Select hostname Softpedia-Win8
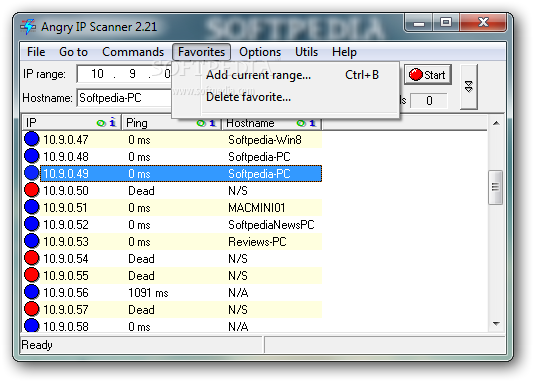Image resolution: width=534 pixels, height=382 pixels. [x=265, y=140]
